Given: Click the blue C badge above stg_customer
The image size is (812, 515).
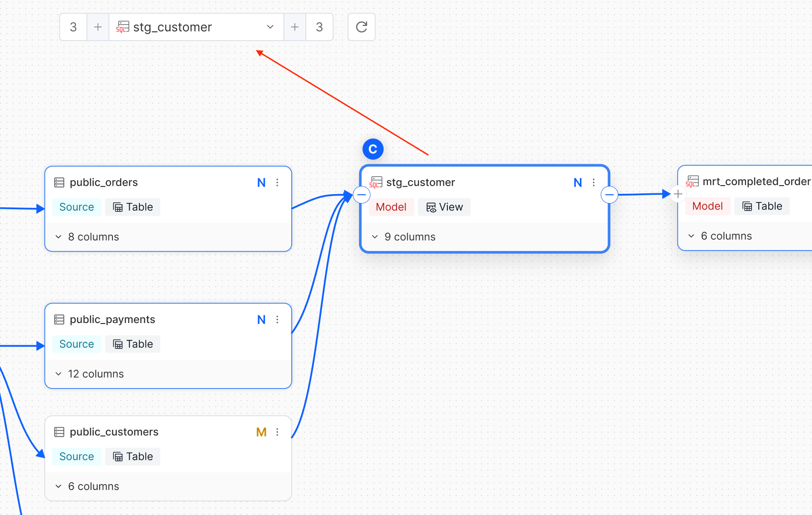Looking at the screenshot, I should [x=373, y=149].
